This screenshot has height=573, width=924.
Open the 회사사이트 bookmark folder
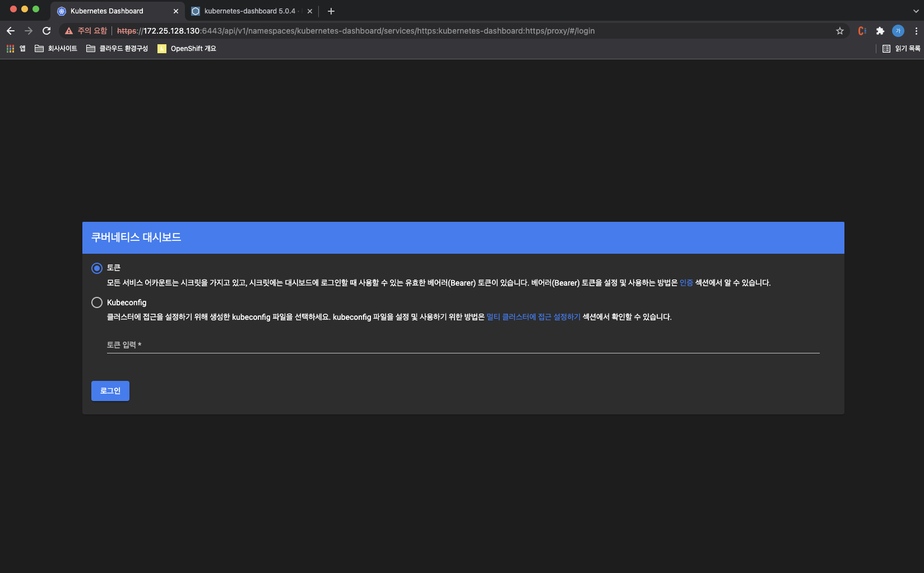[x=56, y=49]
